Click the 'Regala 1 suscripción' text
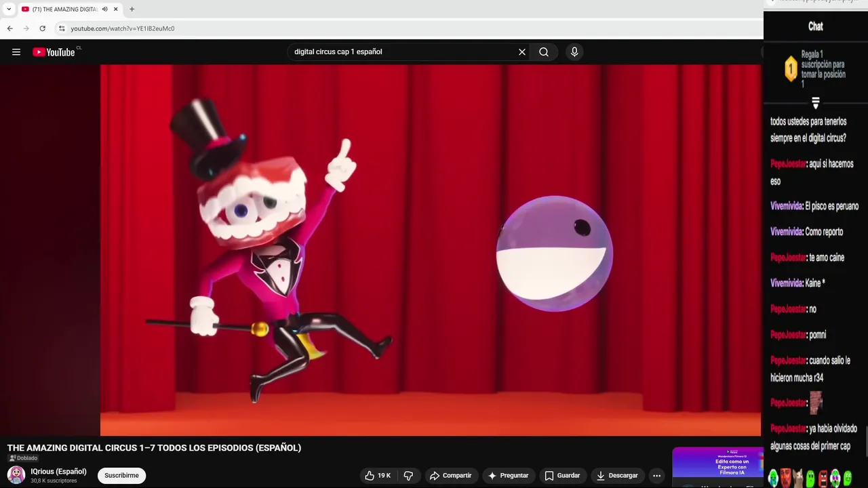 (x=823, y=69)
